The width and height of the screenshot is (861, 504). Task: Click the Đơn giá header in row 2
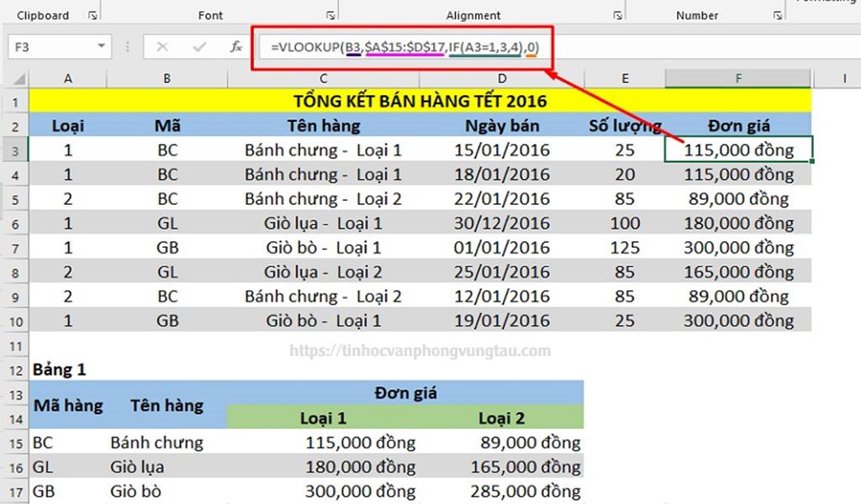[x=738, y=126]
